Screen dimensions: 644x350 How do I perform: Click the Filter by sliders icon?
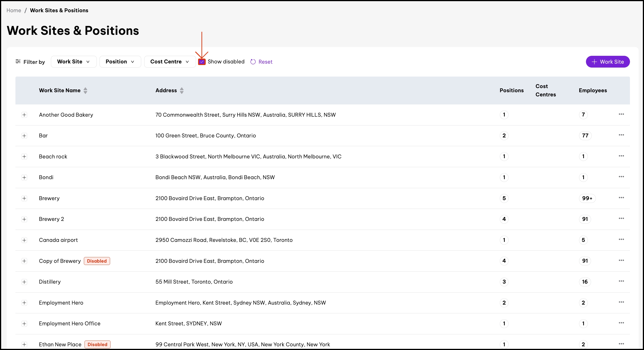click(x=18, y=62)
